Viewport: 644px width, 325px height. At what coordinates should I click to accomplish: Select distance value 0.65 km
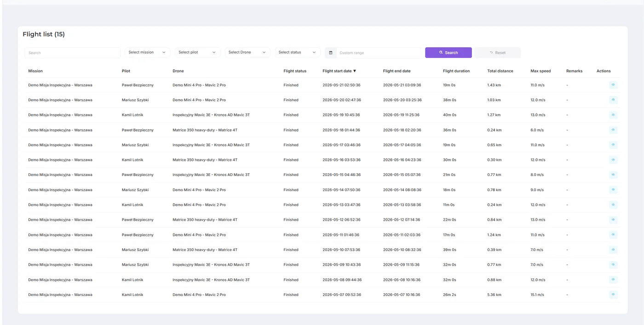[494, 145]
